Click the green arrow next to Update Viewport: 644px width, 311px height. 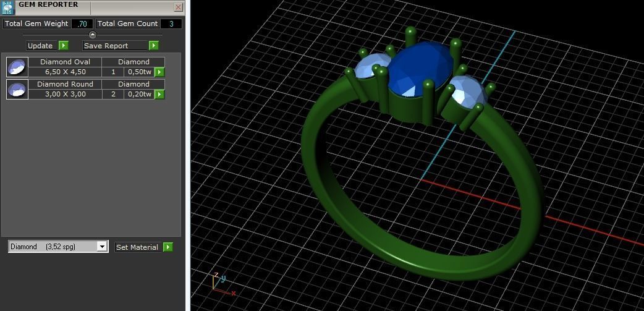point(63,46)
